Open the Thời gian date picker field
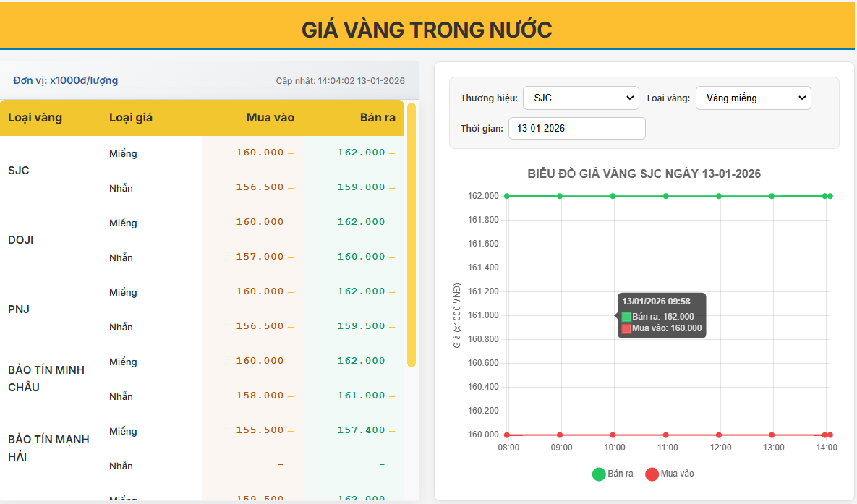This screenshot has width=857, height=504. point(576,128)
